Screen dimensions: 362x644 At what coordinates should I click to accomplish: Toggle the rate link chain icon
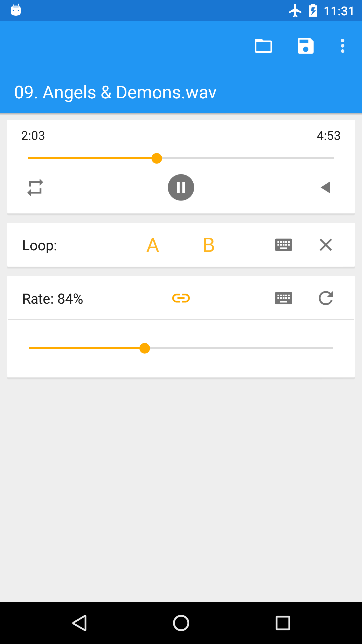click(x=181, y=298)
